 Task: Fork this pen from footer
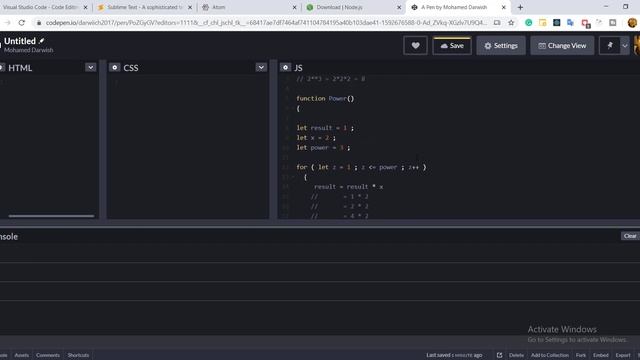click(580, 355)
